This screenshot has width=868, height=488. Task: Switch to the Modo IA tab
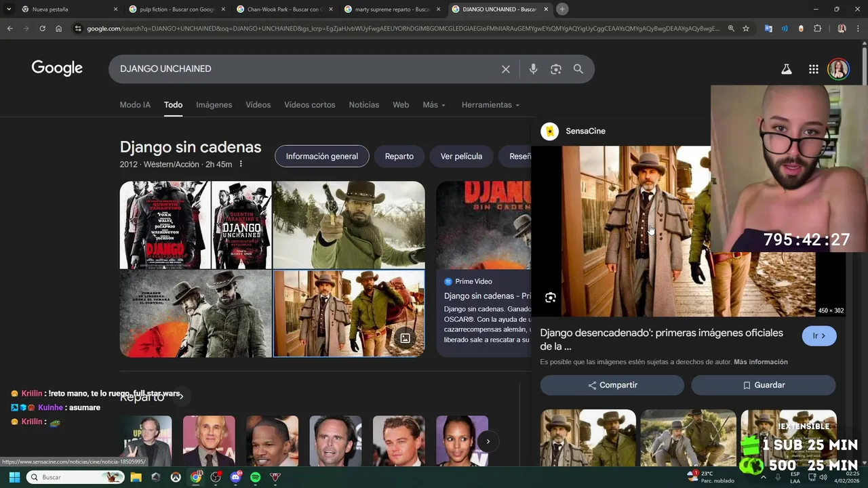(135, 105)
